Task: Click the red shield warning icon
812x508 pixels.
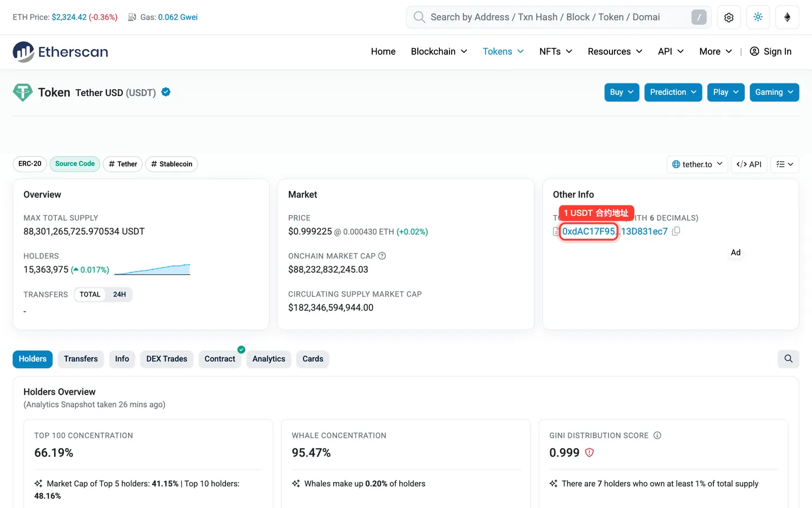Action: point(589,453)
